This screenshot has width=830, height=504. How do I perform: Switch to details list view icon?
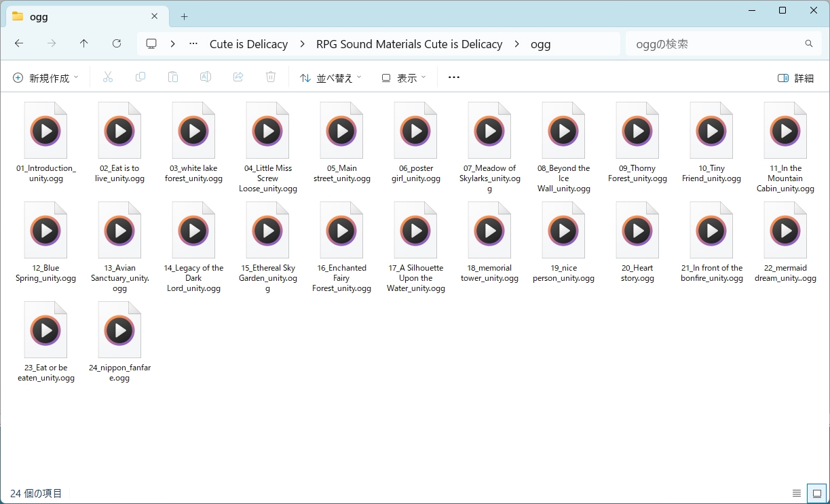click(797, 493)
